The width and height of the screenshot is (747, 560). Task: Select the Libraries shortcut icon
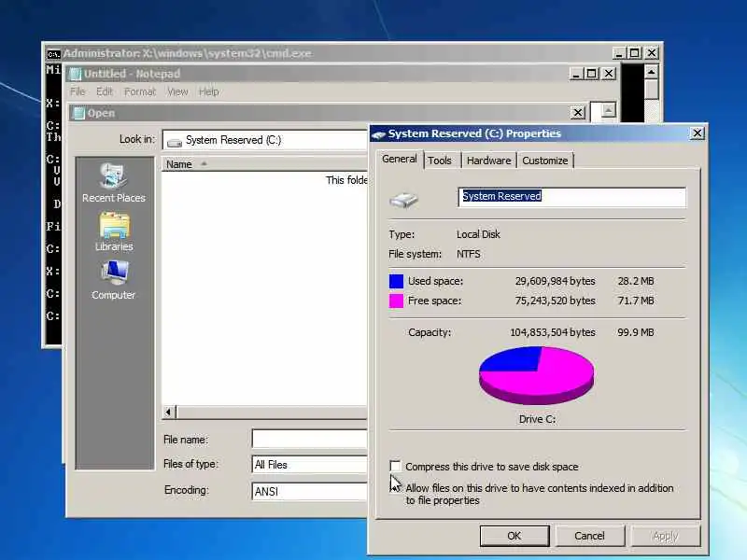[x=114, y=226]
